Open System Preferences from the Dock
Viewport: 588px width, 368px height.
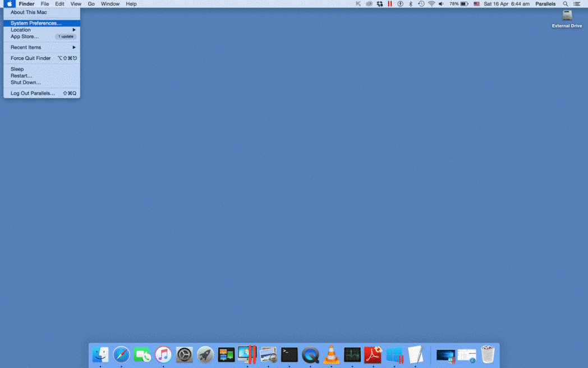184,355
